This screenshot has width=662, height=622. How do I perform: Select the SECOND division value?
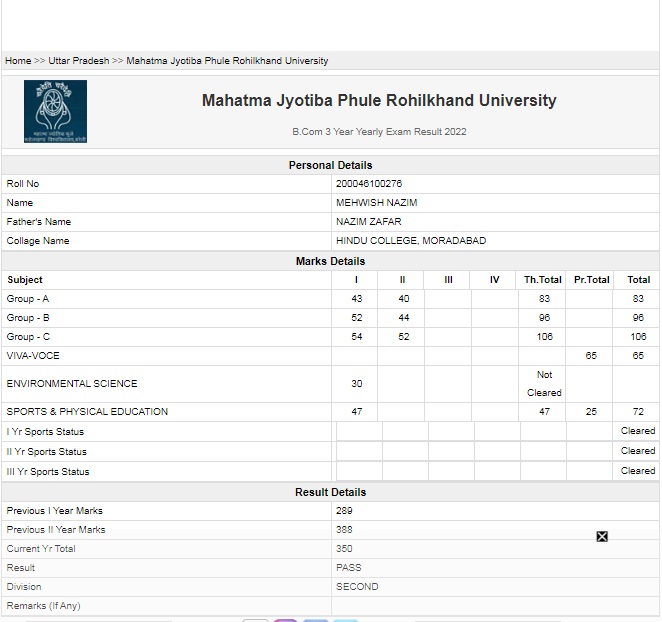click(x=357, y=587)
